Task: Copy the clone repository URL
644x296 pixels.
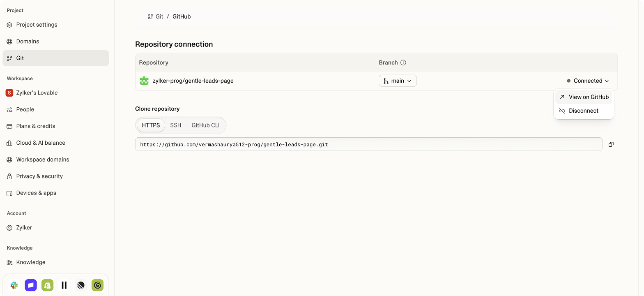Action: 611,144
